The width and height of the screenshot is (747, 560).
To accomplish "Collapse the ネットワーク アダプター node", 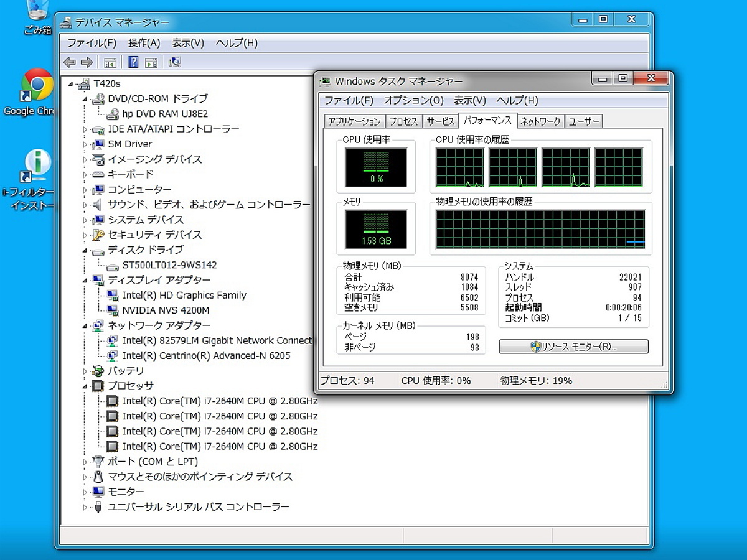I will click(x=86, y=325).
